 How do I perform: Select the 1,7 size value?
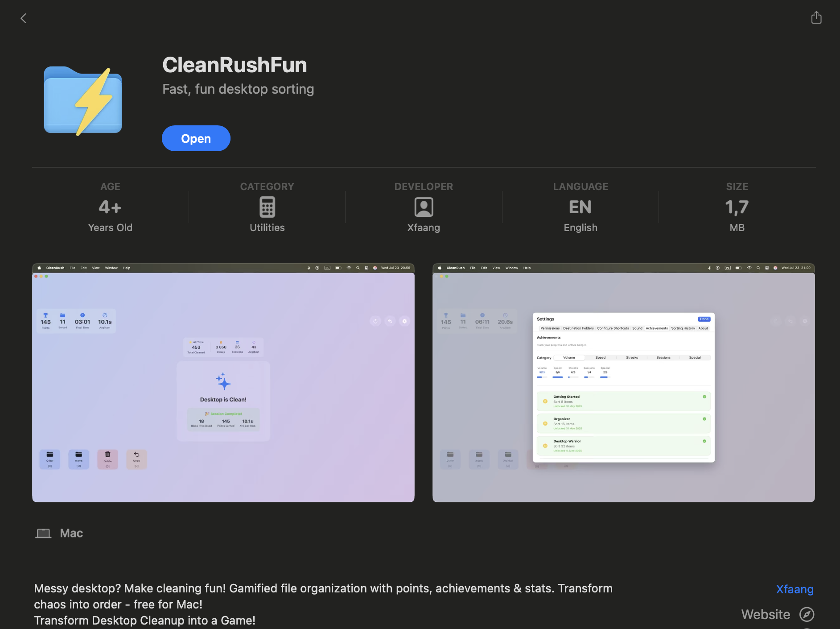[x=737, y=207]
